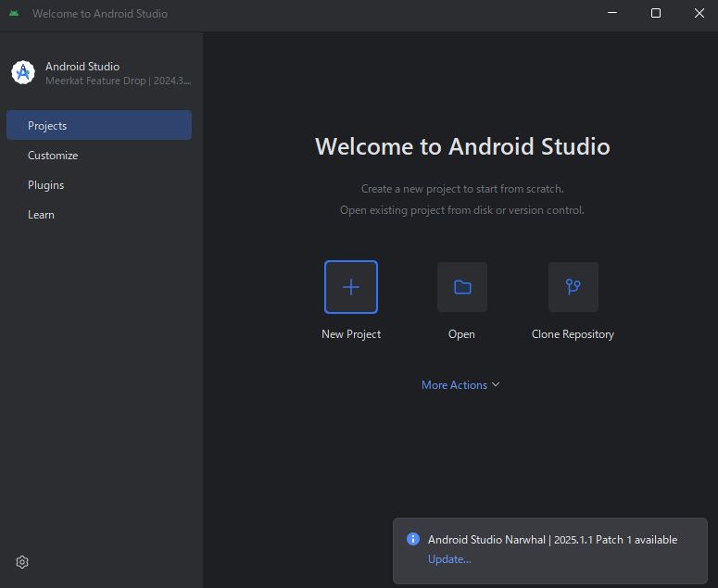
Task: Select the Projects tab
Action: pos(99,125)
